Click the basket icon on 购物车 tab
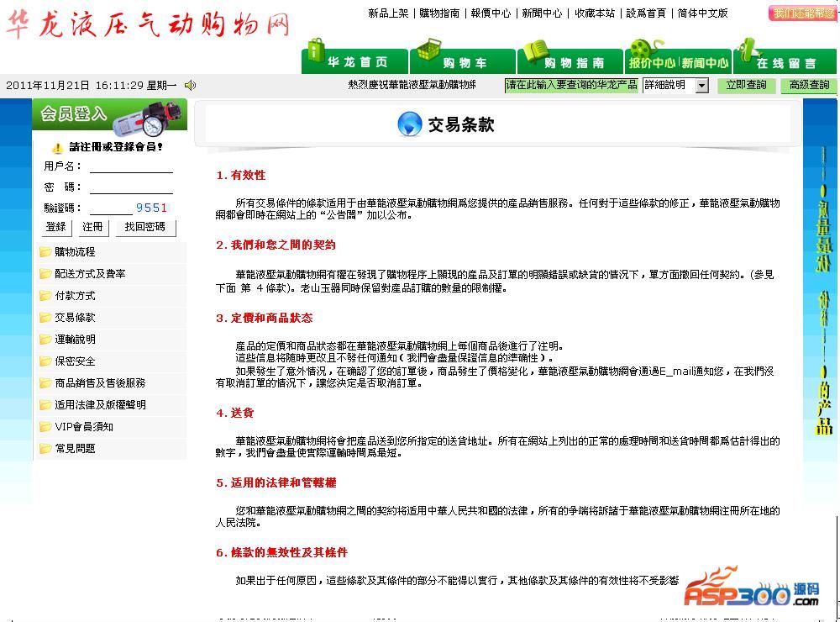Image resolution: width=840 pixels, height=622 pixels. pos(429,50)
